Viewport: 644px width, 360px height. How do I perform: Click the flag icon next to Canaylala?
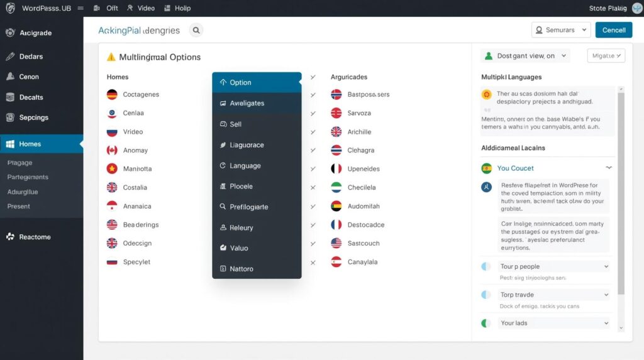click(336, 262)
